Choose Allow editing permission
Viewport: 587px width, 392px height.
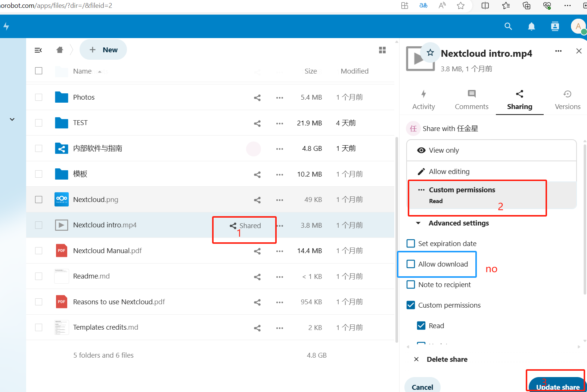491,172
